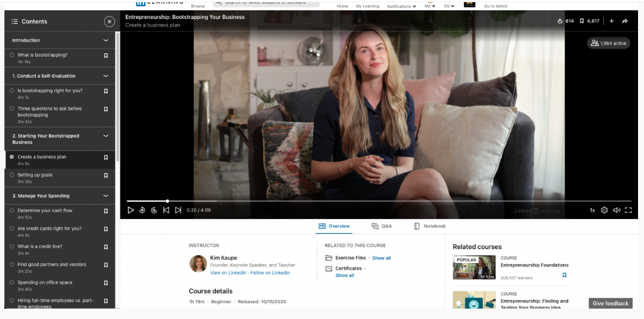Open the Notebook tab
This screenshot has width=644, height=319.
click(430, 226)
